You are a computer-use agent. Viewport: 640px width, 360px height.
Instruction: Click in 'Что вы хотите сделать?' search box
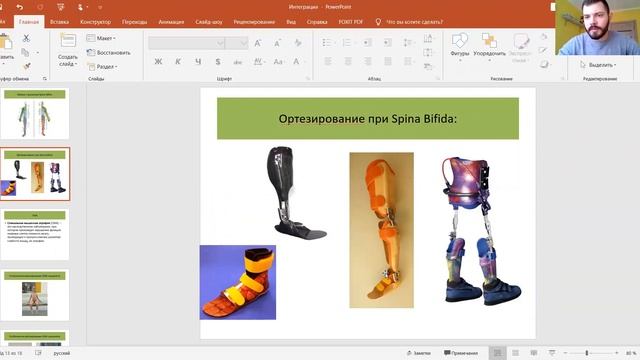[414, 22]
